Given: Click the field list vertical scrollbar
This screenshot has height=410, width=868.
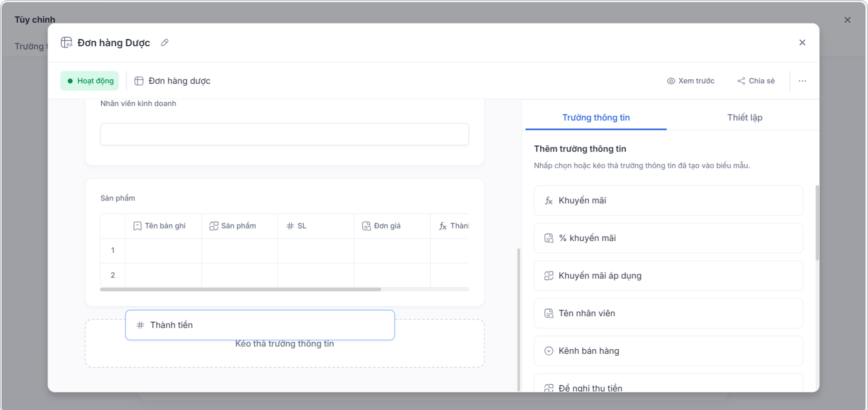Looking at the screenshot, I should point(817,223).
